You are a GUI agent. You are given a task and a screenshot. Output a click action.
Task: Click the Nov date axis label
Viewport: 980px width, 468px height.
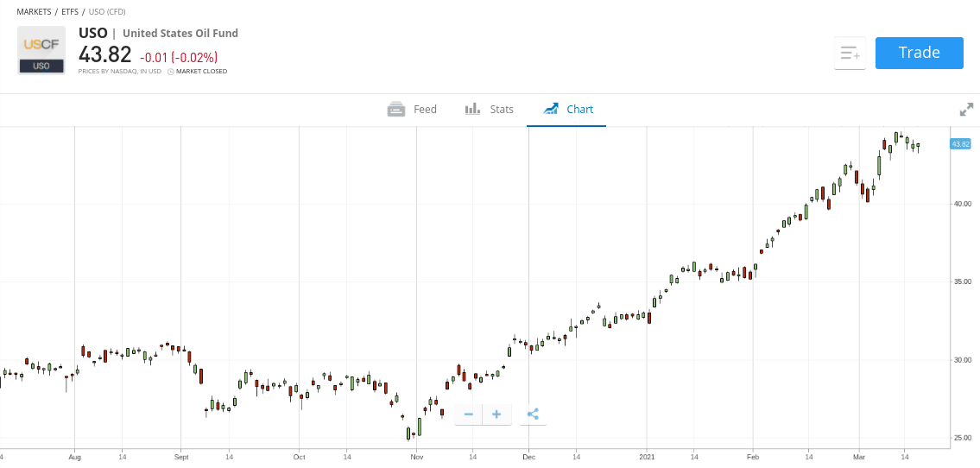coord(417,457)
